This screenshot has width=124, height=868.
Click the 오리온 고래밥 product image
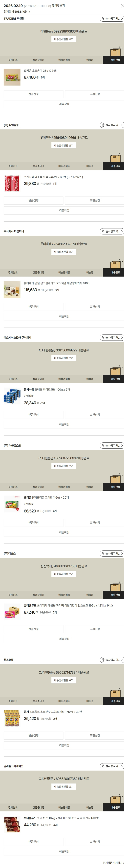[x=12, y=504]
